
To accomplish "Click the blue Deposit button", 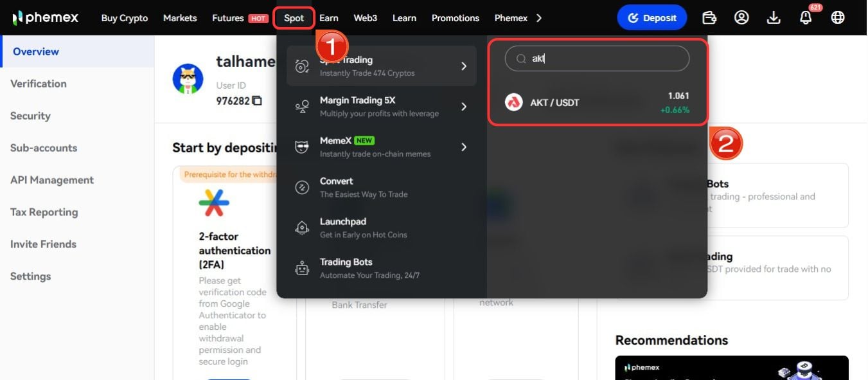I will [652, 18].
